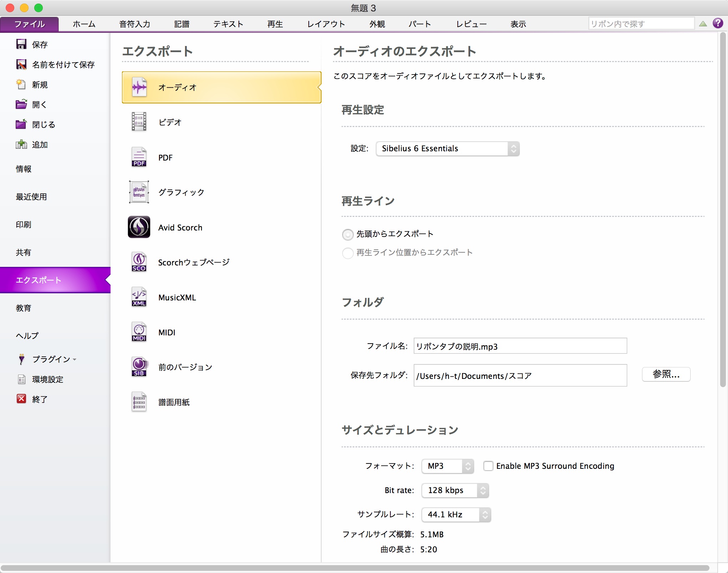Select 先頭からエクスポート radio button
Image resolution: width=728 pixels, height=573 pixels.
point(348,234)
